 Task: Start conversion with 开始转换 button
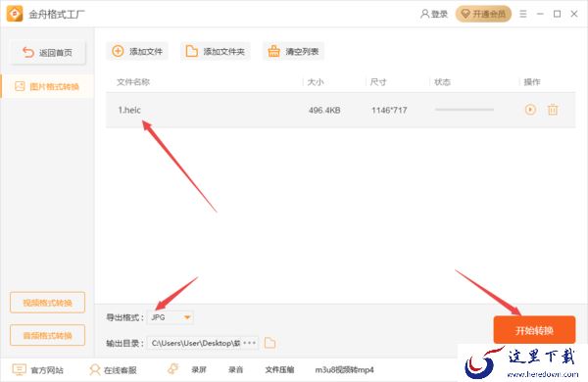tap(534, 330)
